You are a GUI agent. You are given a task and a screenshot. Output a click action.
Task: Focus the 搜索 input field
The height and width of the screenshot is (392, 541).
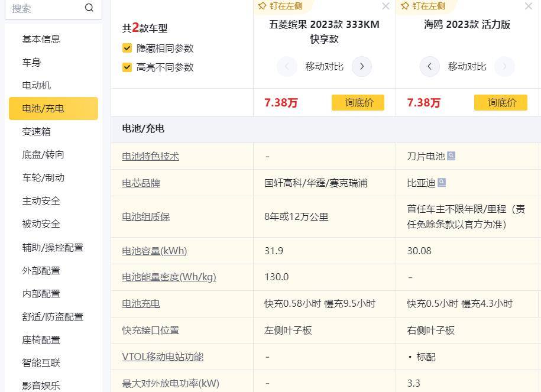click(x=53, y=8)
